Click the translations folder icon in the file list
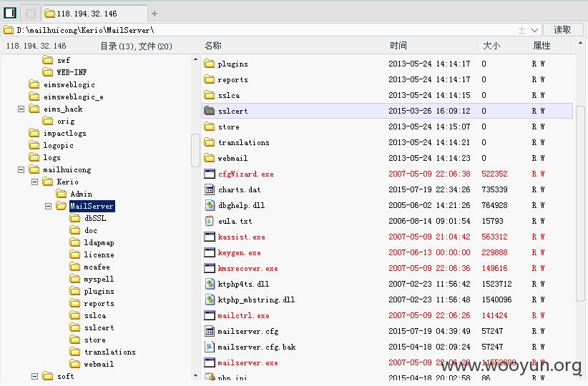The width and height of the screenshot is (588, 386). point(210,142)
